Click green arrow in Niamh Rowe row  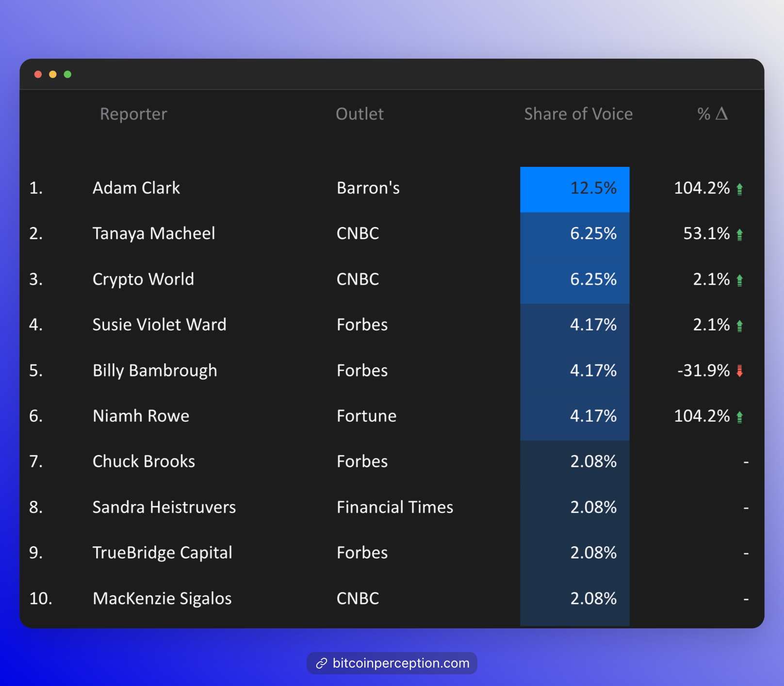tap(739, 417)
